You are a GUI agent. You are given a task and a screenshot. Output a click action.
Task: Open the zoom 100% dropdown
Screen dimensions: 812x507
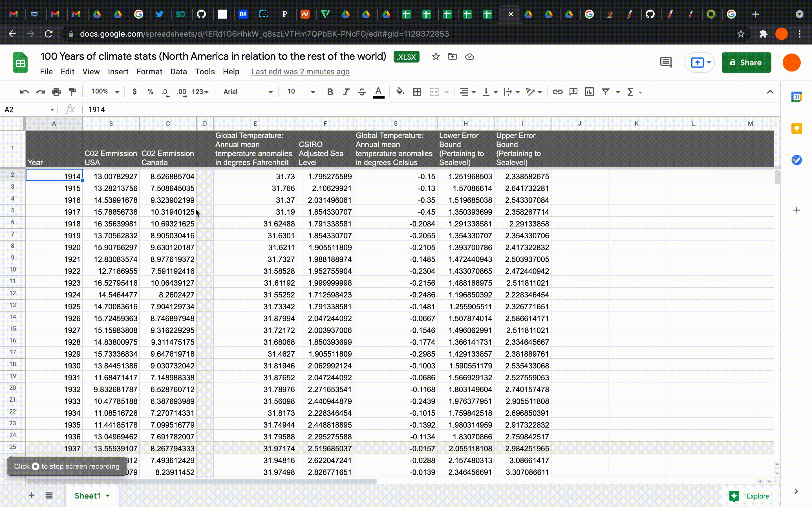click(x=105, y=92)
